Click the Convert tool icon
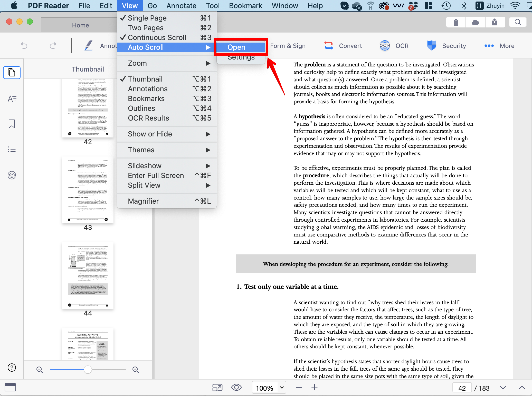 point(328,46)
